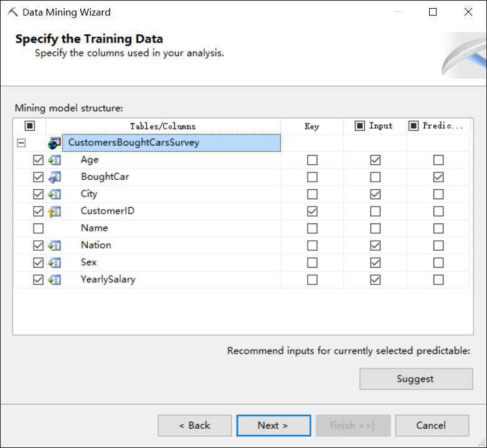Click the CustomersBoughtCarsSurvey table icon
This screenshot has width=487, height=448.
coord(55,143)
